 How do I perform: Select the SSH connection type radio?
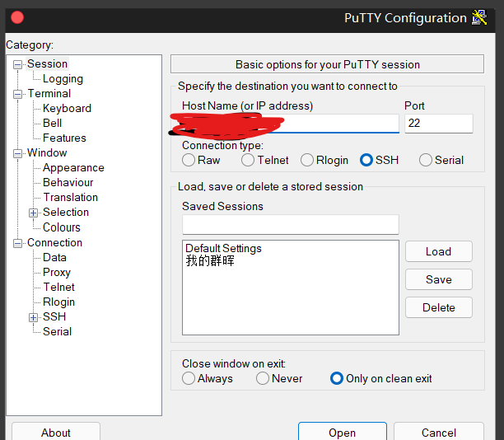click(x=366, y=160)
